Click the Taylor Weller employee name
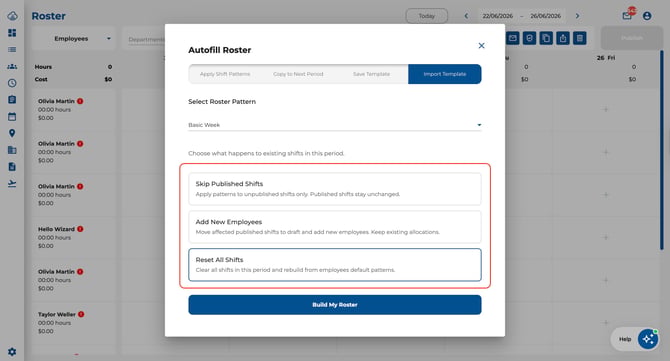670x361 pixels. pos(56,314)
